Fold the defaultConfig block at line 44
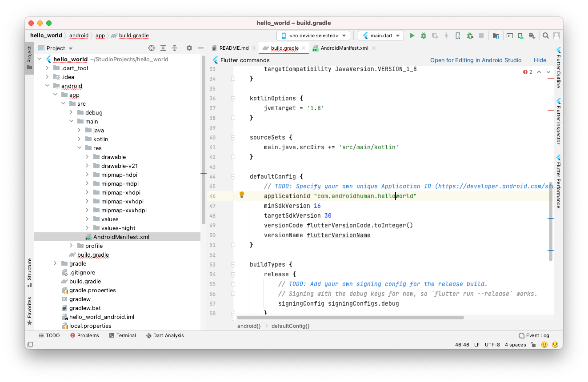 [x=233, y=176]
